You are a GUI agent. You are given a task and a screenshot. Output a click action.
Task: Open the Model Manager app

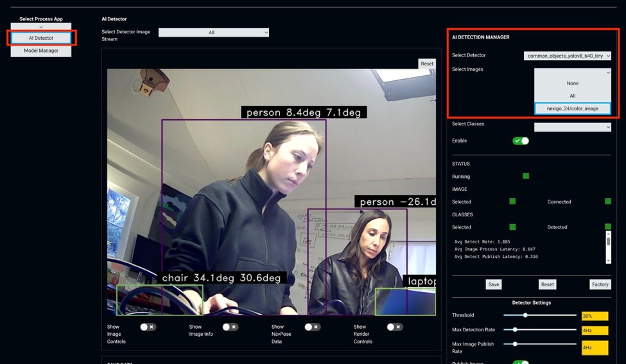(x=41, y=51)
